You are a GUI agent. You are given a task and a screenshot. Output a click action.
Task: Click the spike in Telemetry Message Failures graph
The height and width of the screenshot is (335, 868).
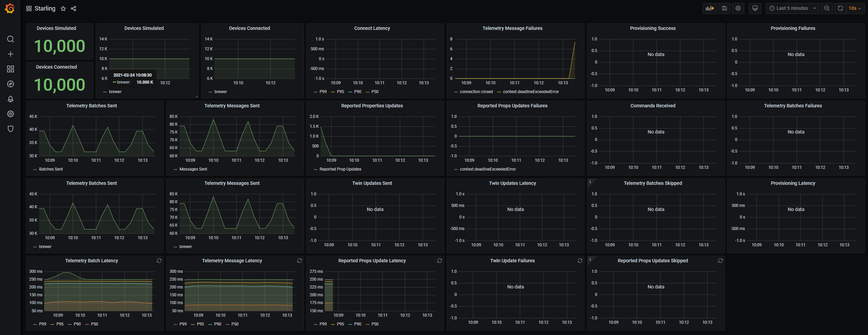[x=575, y=43]
